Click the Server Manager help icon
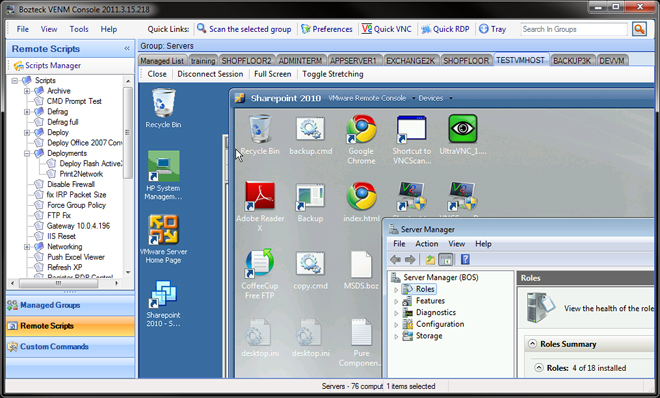Image resolution: width=660 pixels, height=398 pixels. pos(465,260)
